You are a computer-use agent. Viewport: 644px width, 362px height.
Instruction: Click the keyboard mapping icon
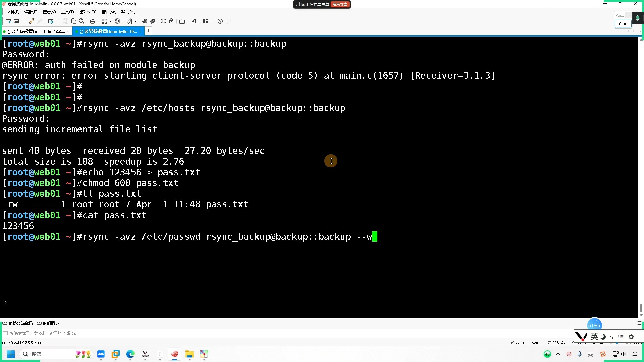tap(182, 21)
